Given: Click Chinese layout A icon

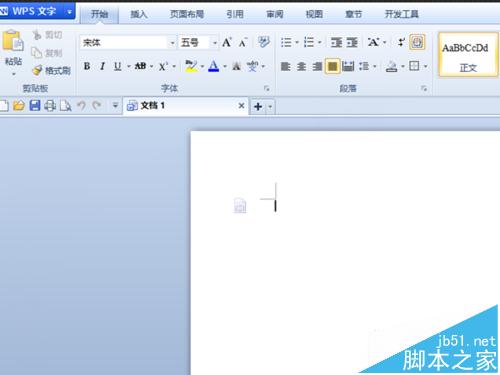Looking at the screenshot, I should coord(373,42).
